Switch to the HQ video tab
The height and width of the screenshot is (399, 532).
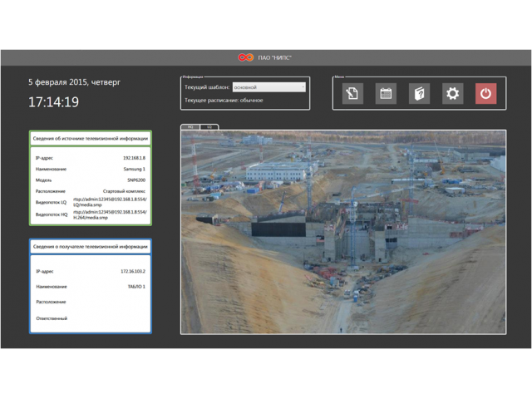(190, 127)
